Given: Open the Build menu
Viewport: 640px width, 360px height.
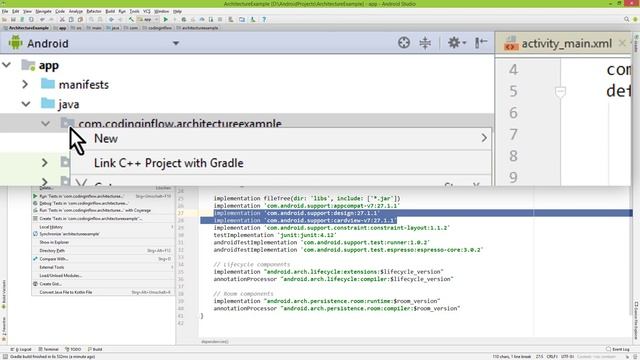Looking at the screenshot, I should click(x=110, y=11).
